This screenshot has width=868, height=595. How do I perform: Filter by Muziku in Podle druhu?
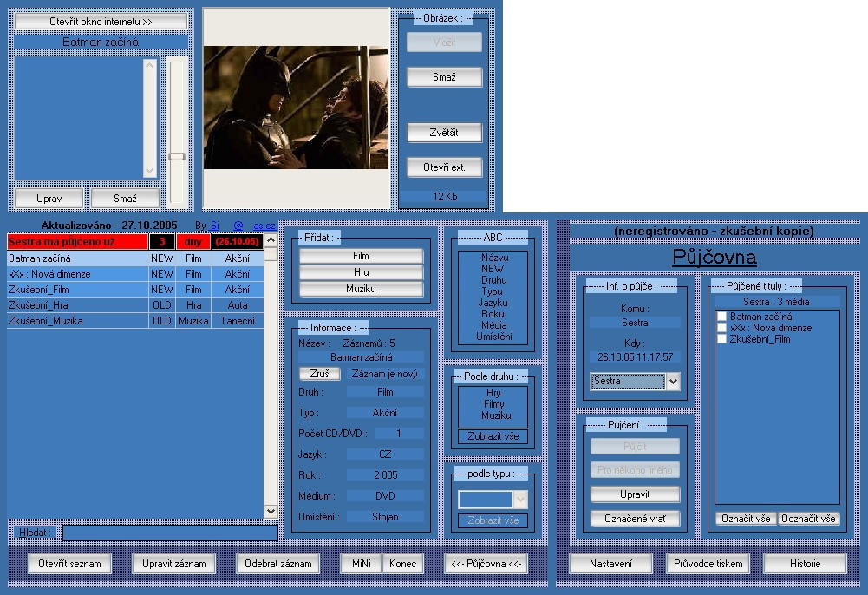click(496, 415)
